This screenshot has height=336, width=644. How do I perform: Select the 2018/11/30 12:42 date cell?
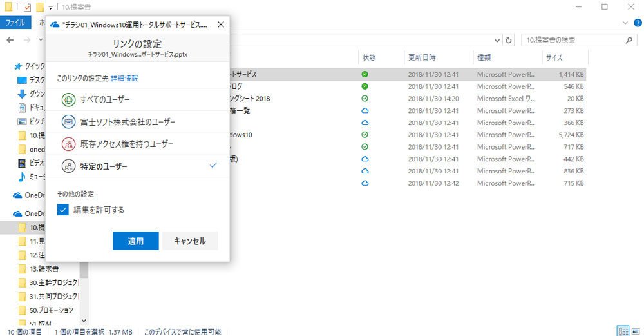(433, 183)
